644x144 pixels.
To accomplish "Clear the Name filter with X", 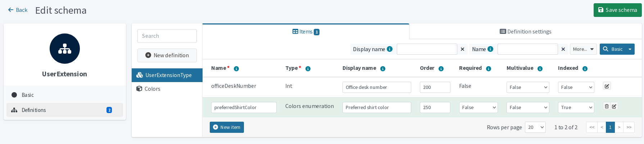I will pyautogui.click(x=563, y=49).
